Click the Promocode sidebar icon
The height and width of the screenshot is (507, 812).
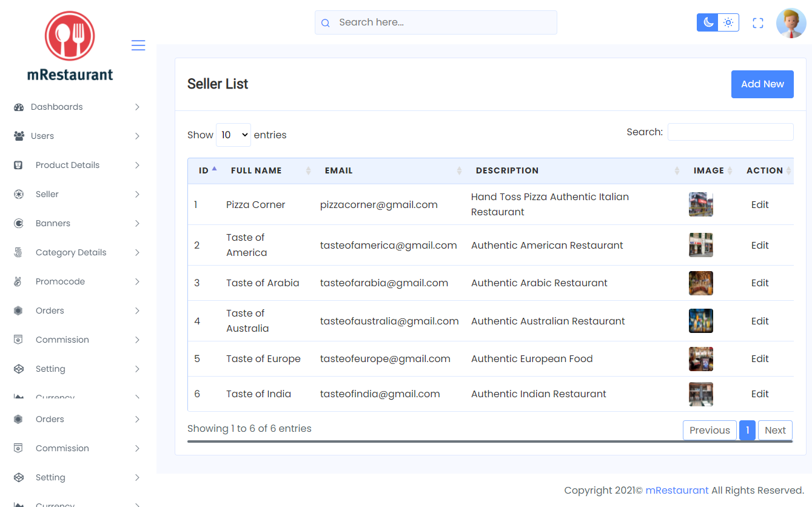pyautogui.click(x=18, y=282)
